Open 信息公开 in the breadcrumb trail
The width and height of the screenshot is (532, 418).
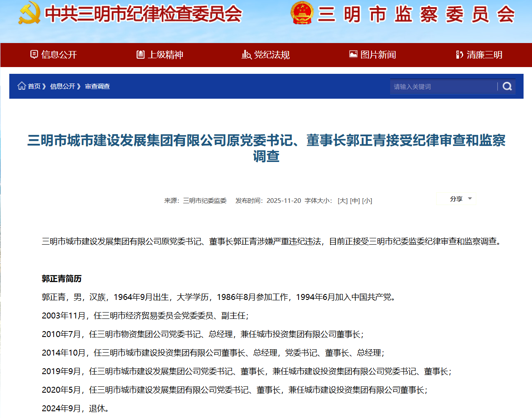click(x=62, y=86)
